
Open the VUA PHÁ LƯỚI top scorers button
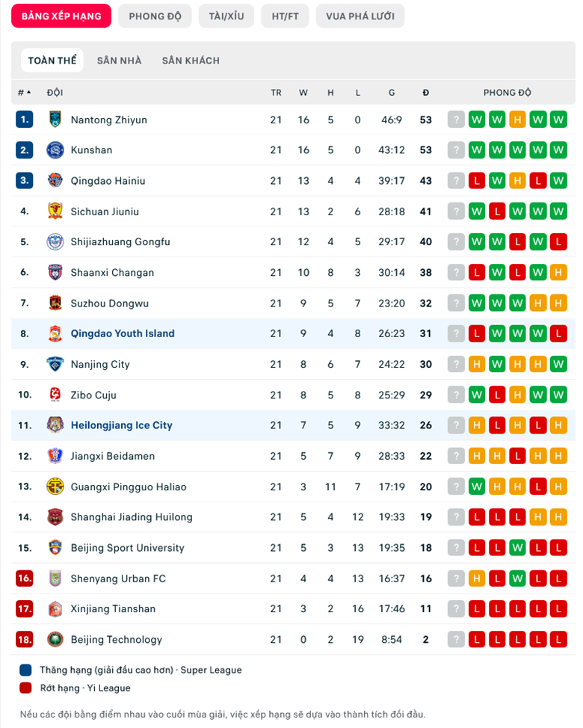360,16
